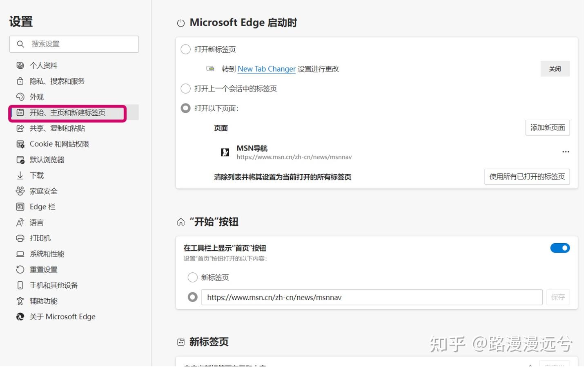The width and height of the screenshot is (588, 368).
Task: Click the share icon beside 共享、复制和粘贴
Action: coord(20,128)
